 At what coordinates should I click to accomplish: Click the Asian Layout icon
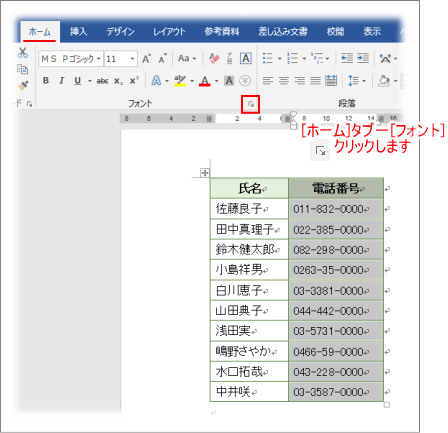click(x=385, y=59)
